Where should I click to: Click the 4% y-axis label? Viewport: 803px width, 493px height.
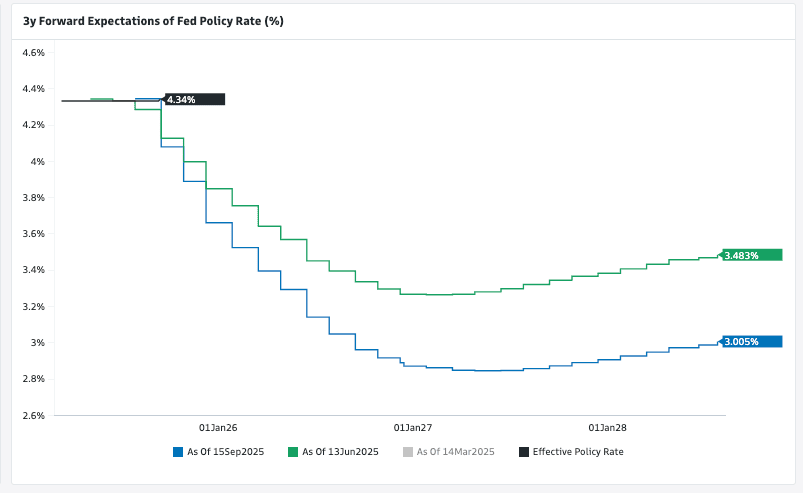pos(38,161)
